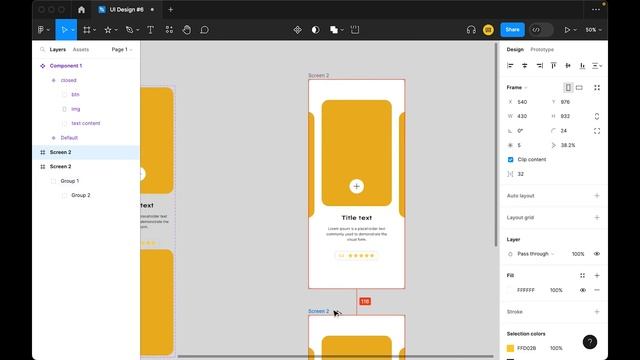The height and width of the screenshot is (360, 640).
Task: Select the Frame tool
Action: pos(87,30)
